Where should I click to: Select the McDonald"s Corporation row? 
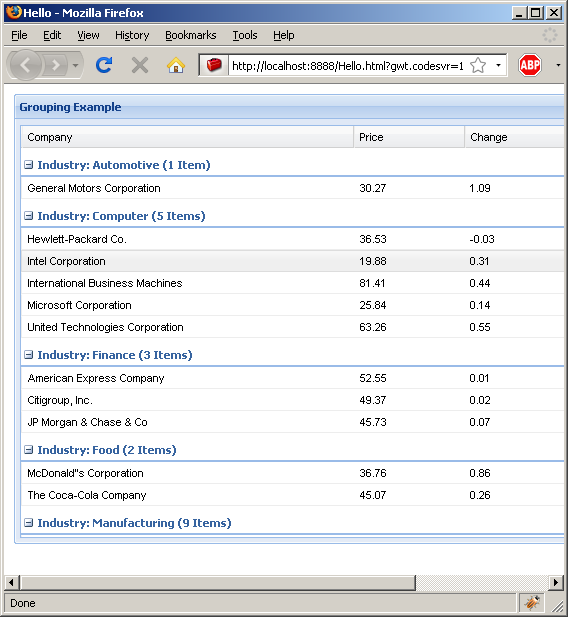[292, 473]
